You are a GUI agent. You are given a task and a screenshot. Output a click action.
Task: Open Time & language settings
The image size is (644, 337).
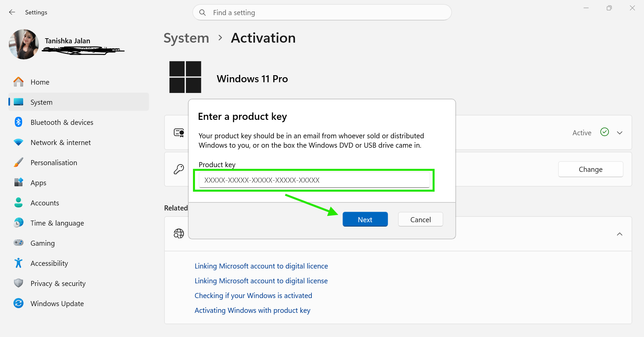79,223
